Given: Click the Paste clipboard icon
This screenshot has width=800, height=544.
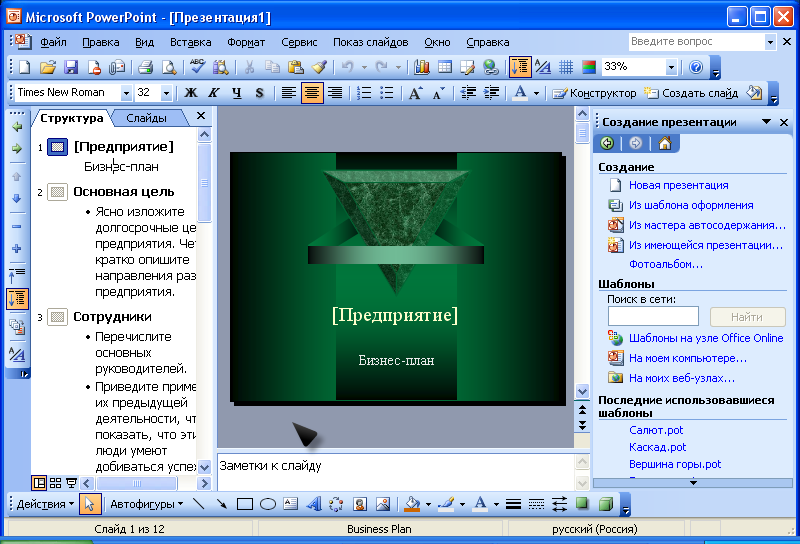Looking at the screenshot, I should coord(296,67).
